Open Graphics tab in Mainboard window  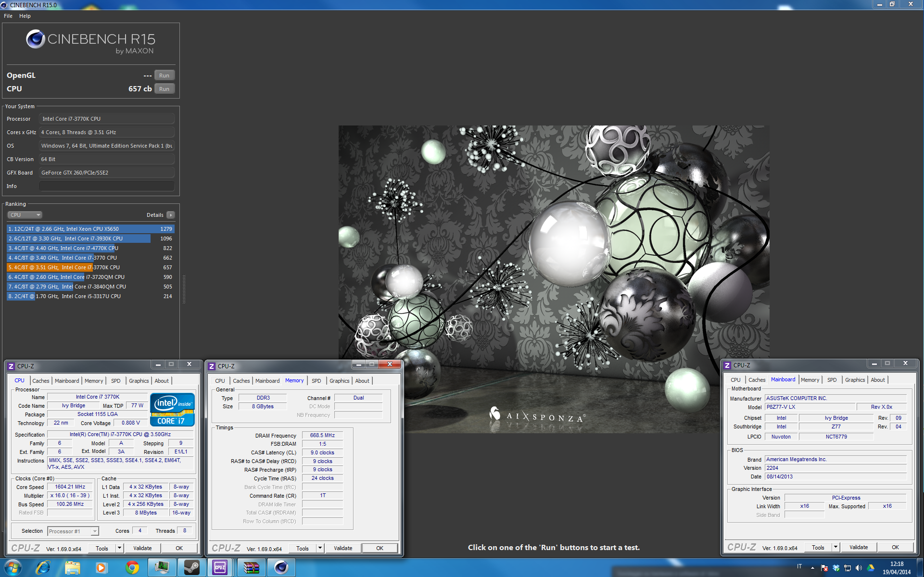[855, 380]
